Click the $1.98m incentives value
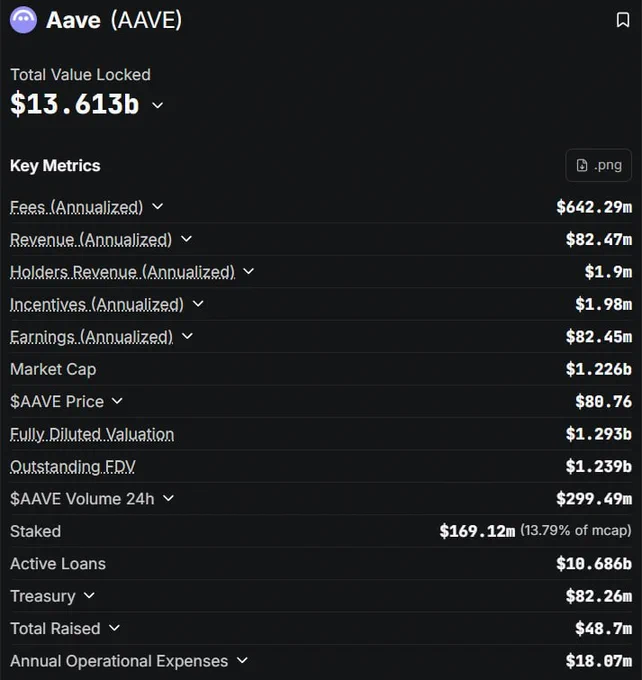The width and height of the screenshot is (642, 680). [603, 304]
